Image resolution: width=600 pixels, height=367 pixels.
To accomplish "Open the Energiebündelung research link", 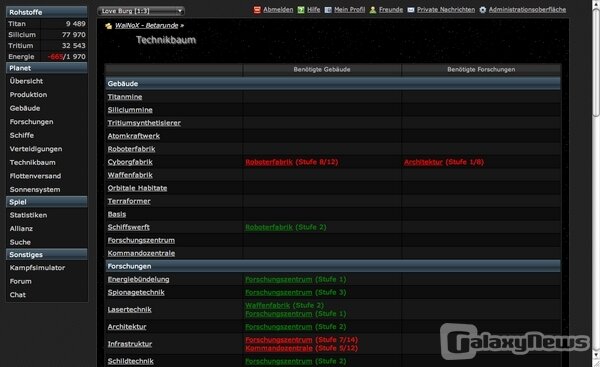I will coord(139,279).
